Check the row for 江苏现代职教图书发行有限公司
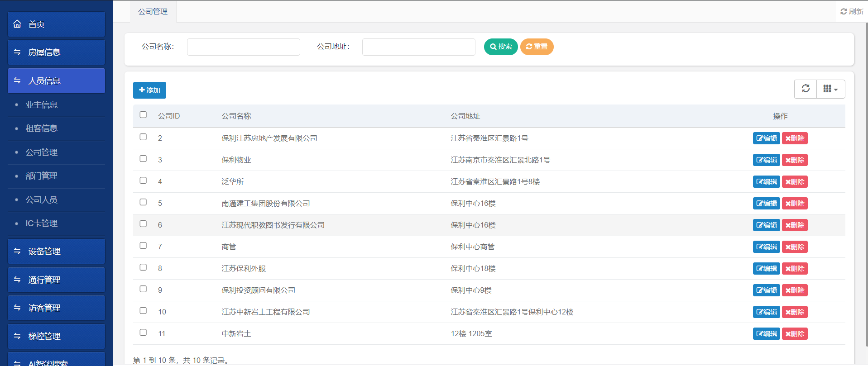 [143, 224]
